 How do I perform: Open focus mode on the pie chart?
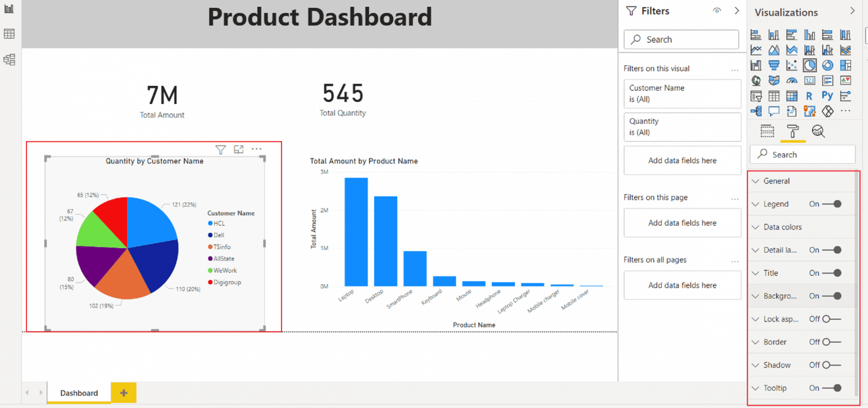pyautogui.click(x=238, y=149)
